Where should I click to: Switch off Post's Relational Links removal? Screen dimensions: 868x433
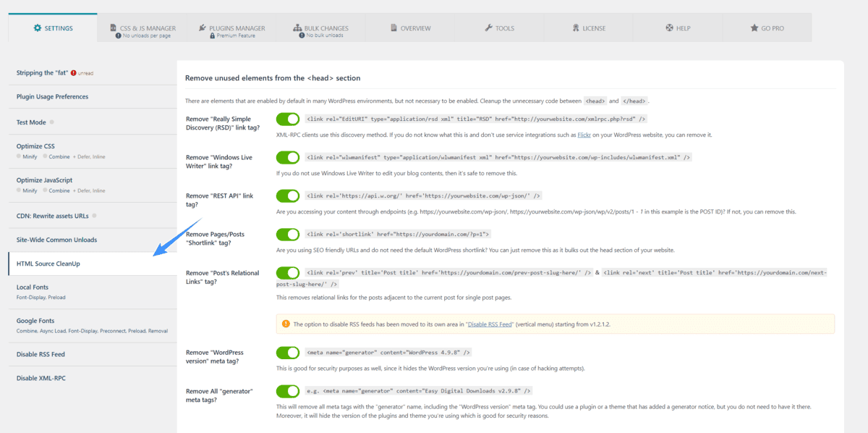pos(288,272)
